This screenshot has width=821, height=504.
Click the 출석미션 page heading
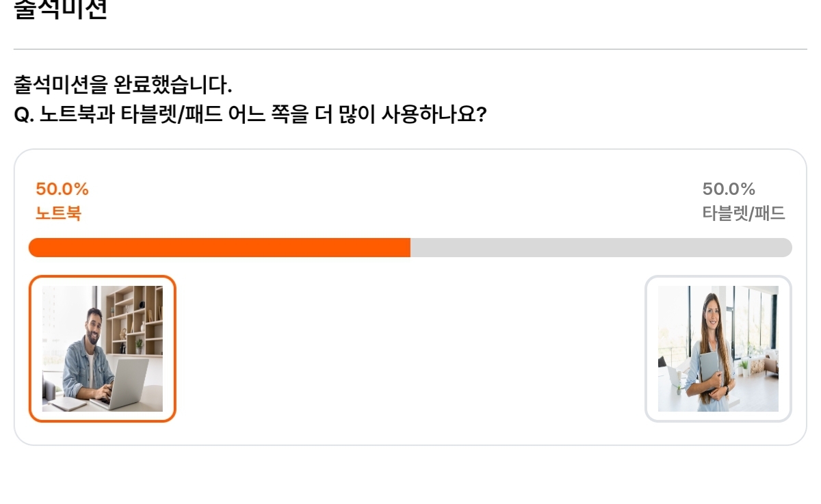click(x=61, y=10)
